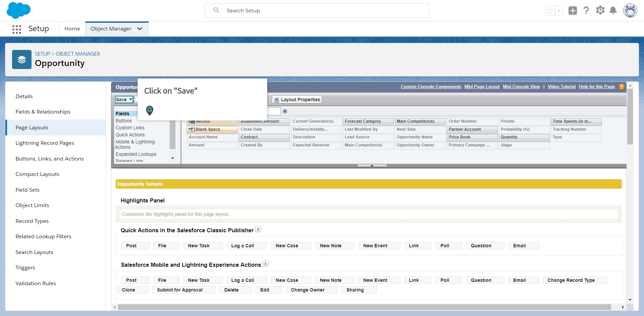
Task: Click the Layout Properties icon
Action: tap(277, 100)
